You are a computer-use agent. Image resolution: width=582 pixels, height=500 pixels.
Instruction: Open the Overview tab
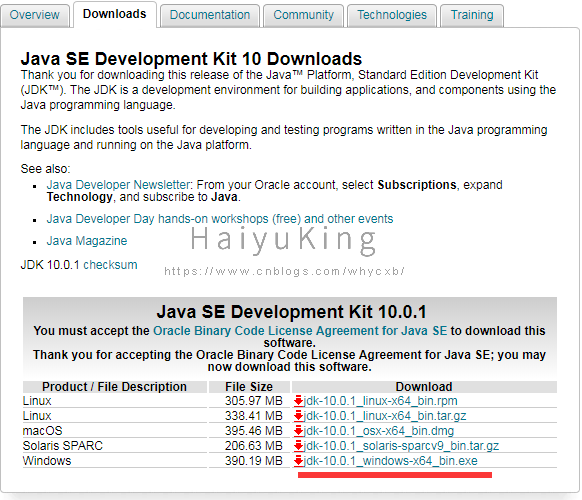[x=35, y=15]
